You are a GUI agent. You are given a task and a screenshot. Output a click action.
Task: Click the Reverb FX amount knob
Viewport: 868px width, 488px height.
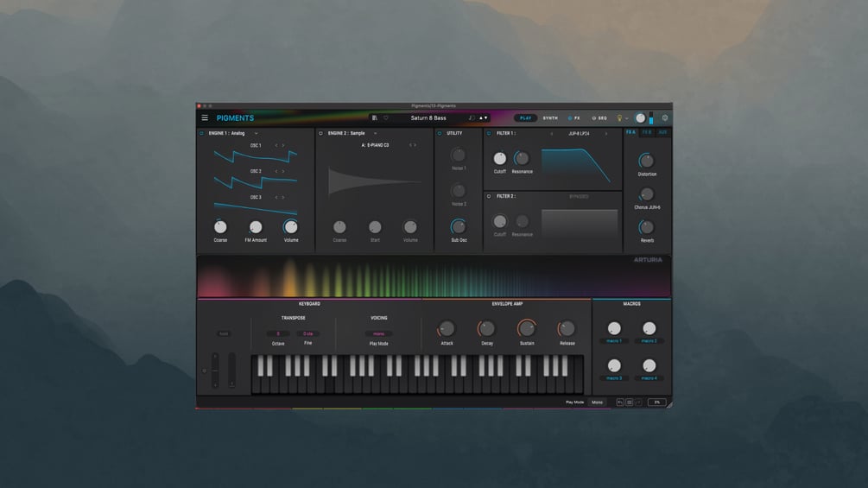[x=647, y=227]
